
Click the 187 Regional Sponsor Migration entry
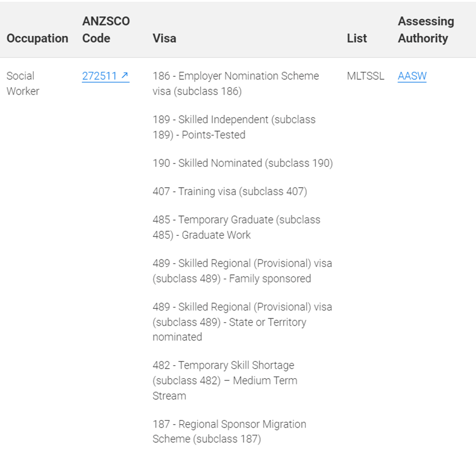tap(229, 431)
